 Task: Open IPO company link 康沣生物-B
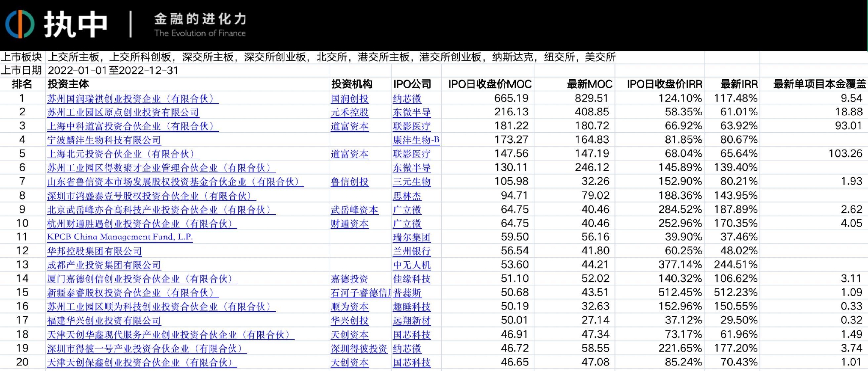(416, 140)
